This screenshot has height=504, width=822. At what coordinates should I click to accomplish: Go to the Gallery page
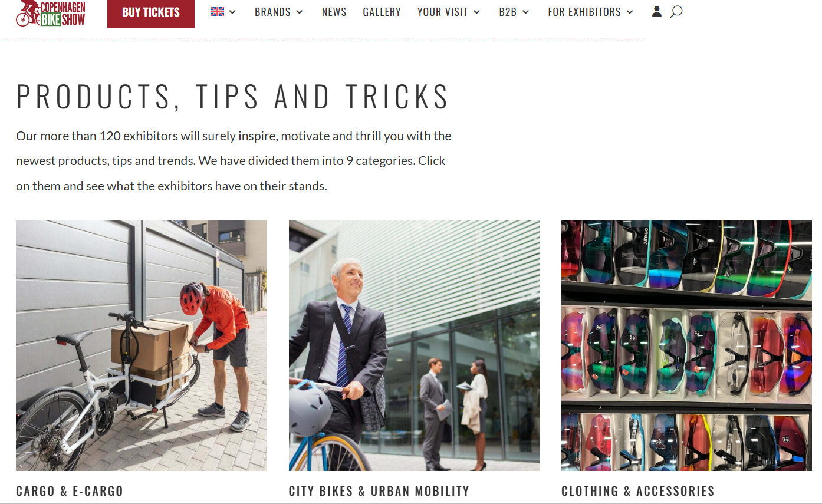382,12
